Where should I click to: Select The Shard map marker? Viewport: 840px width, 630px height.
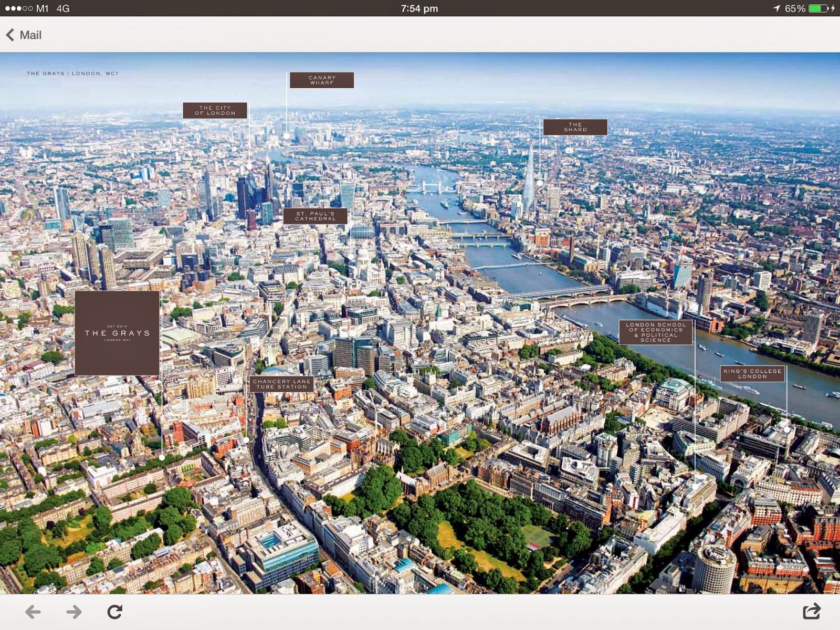[x=576, y=127]
